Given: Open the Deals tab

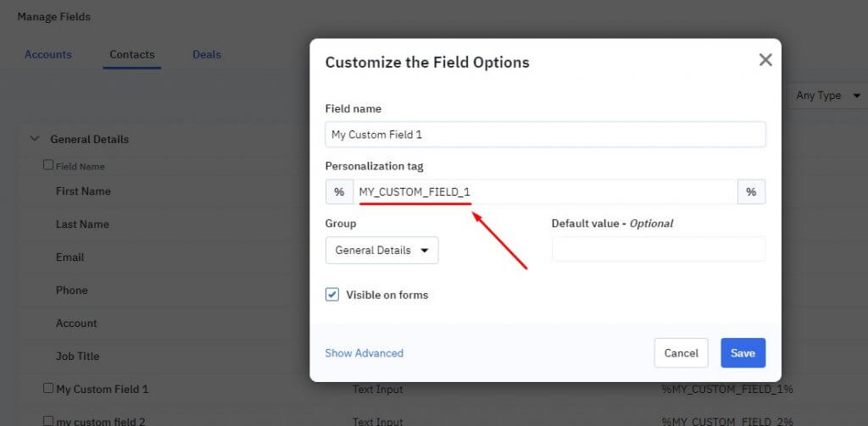Looking at the screenshot, I should pos(207,55).
